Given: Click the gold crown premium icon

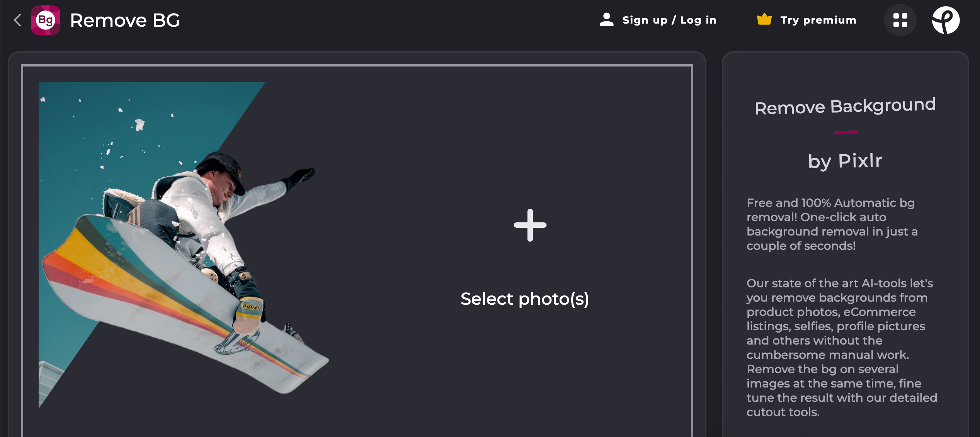Looking at the screenshot, I should click(x=764, y=19).
